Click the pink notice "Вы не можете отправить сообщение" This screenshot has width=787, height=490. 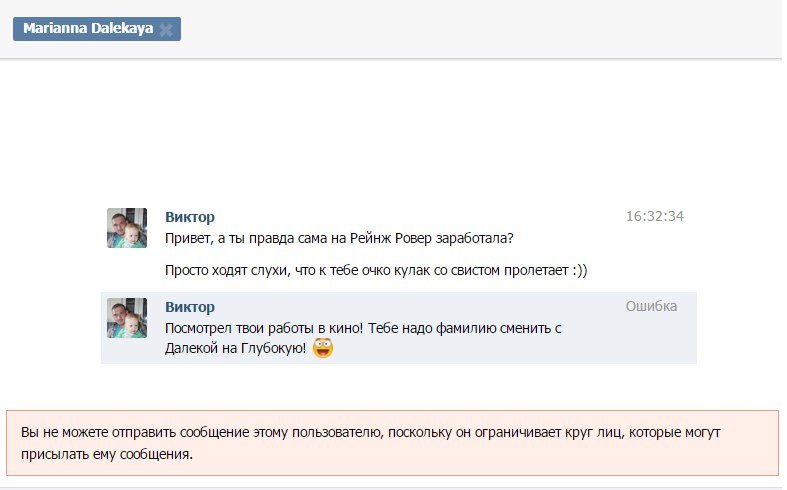392,443
